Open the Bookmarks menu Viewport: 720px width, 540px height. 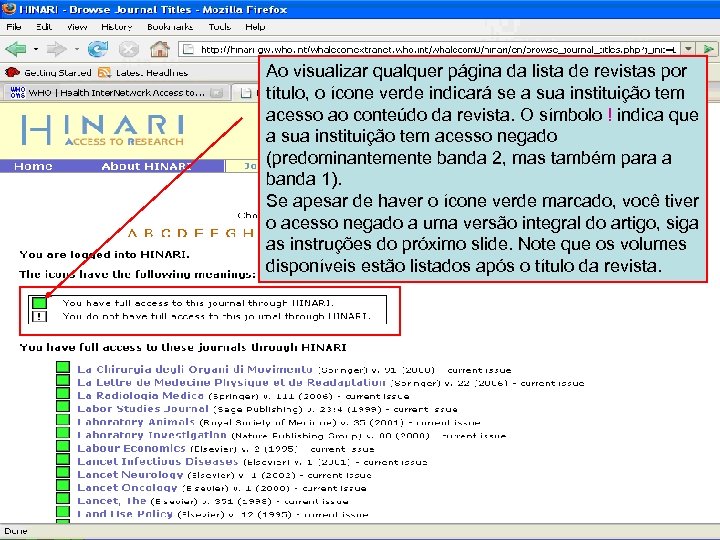click(170, 27)
